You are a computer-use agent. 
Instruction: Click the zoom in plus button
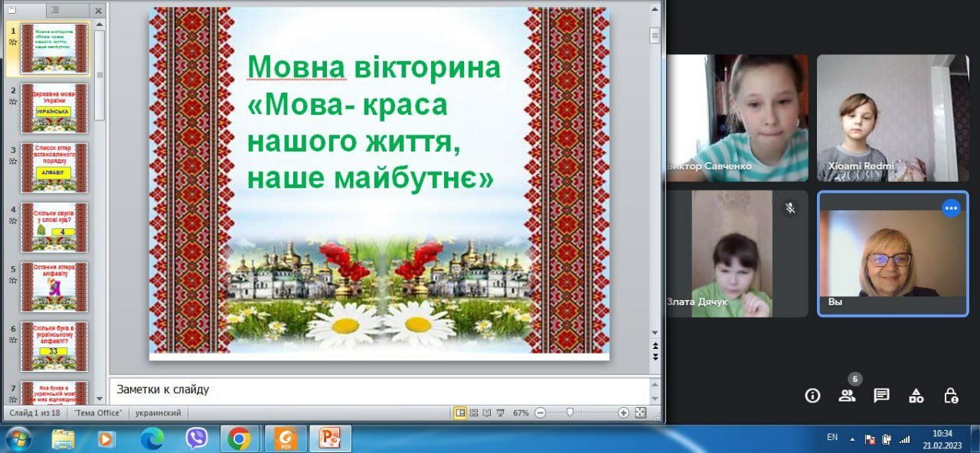[623, 412]
